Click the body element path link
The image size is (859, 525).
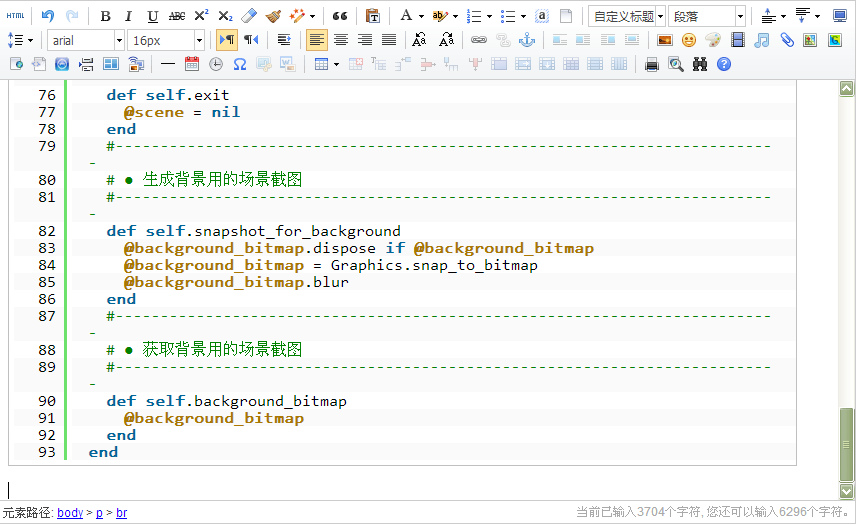[70, 512]
